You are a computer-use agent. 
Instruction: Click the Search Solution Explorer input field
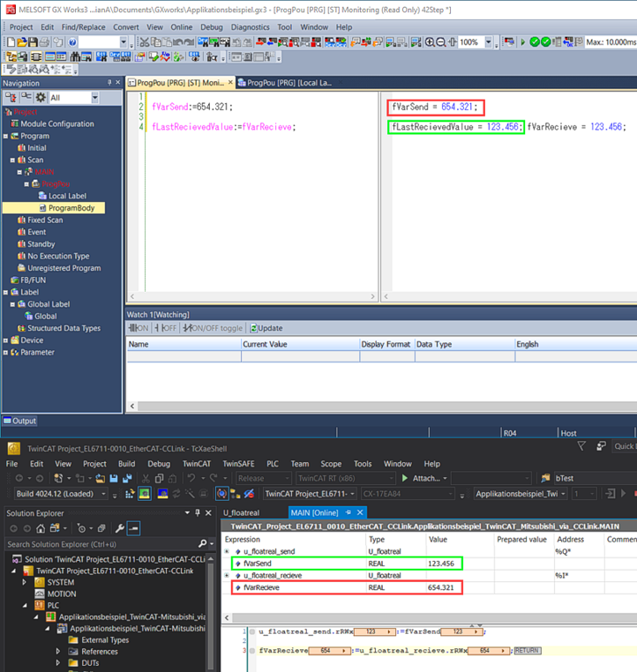point(101,544)
